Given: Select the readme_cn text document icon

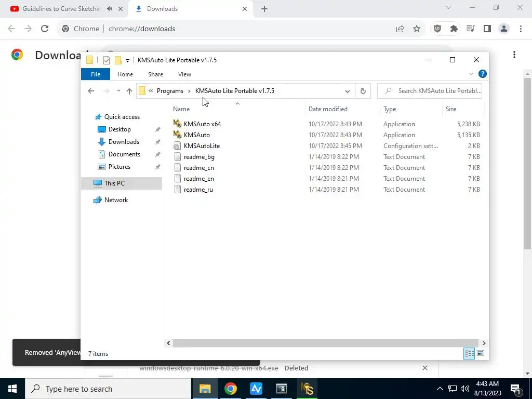Looking at the screenshot, I should 177,167.
